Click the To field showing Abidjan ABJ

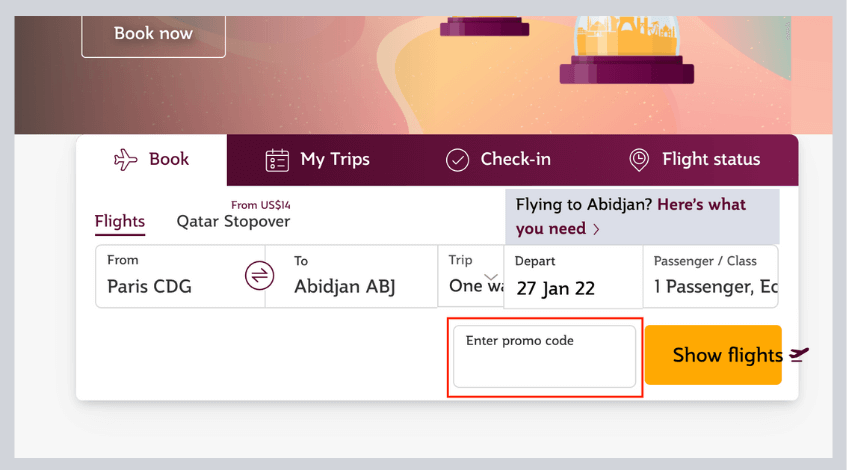(x=351, y=276)
